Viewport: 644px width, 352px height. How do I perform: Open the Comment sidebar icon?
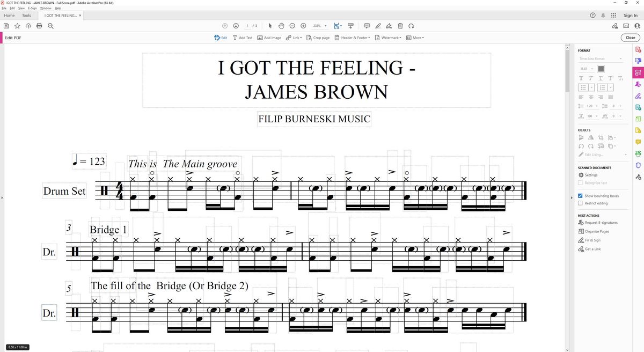coord(638,142)
